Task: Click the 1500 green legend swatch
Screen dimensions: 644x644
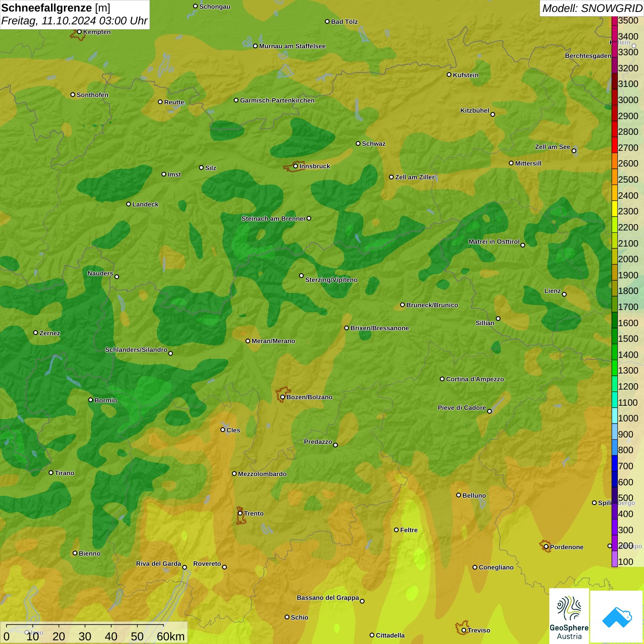Action: pyautogui.click(x=615, y=336)
